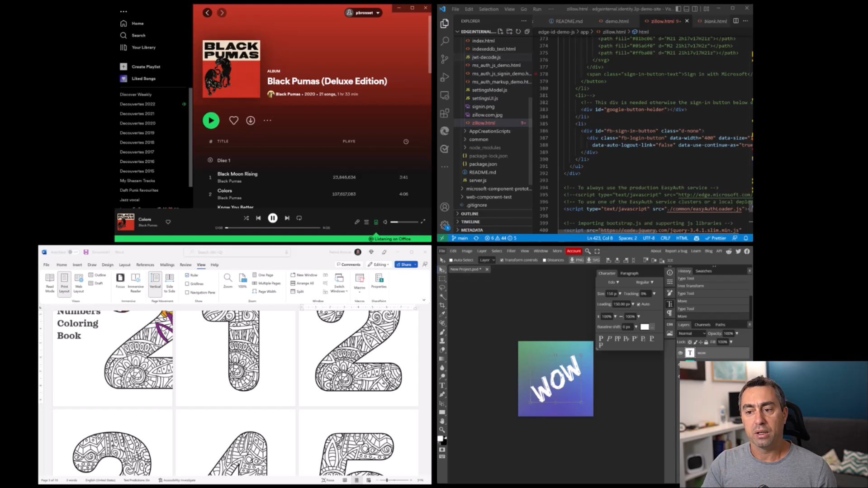
Task: Select the Rectangle Select tool in Photopea
Action: 442,279
